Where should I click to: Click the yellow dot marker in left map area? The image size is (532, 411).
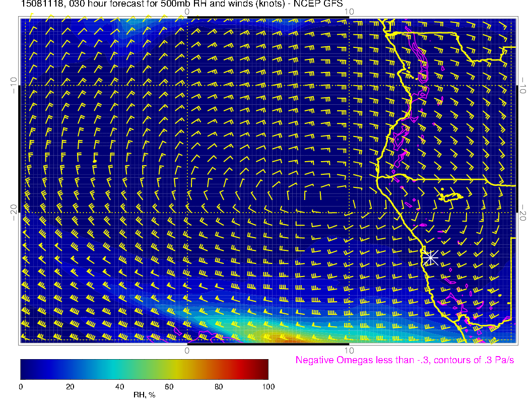(x=95, y=161)
